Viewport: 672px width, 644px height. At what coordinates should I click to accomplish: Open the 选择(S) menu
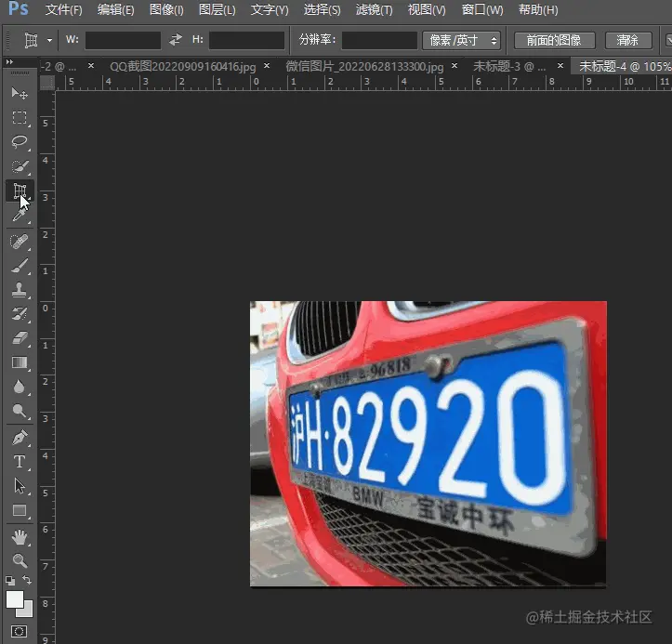(x=322, y=9)
